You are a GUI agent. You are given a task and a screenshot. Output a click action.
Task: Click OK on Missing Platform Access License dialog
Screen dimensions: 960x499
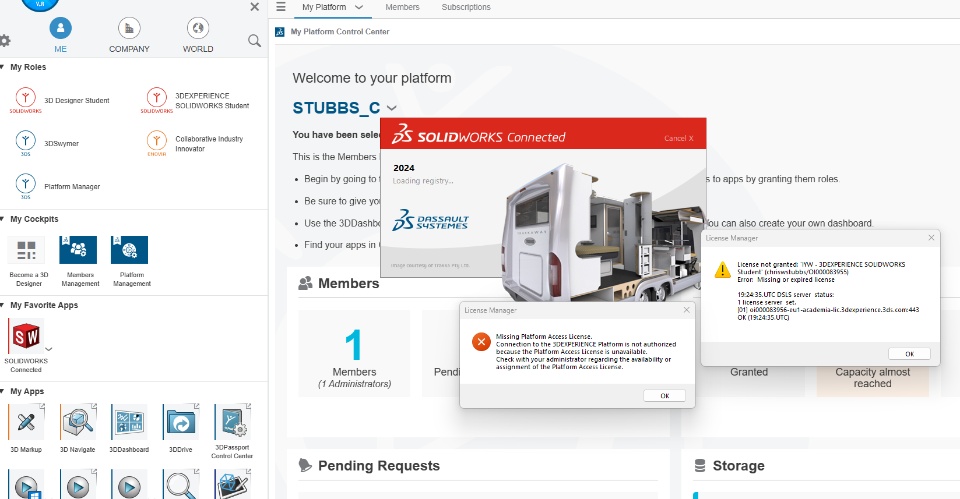pyautogui.click(x=664, y=396)
